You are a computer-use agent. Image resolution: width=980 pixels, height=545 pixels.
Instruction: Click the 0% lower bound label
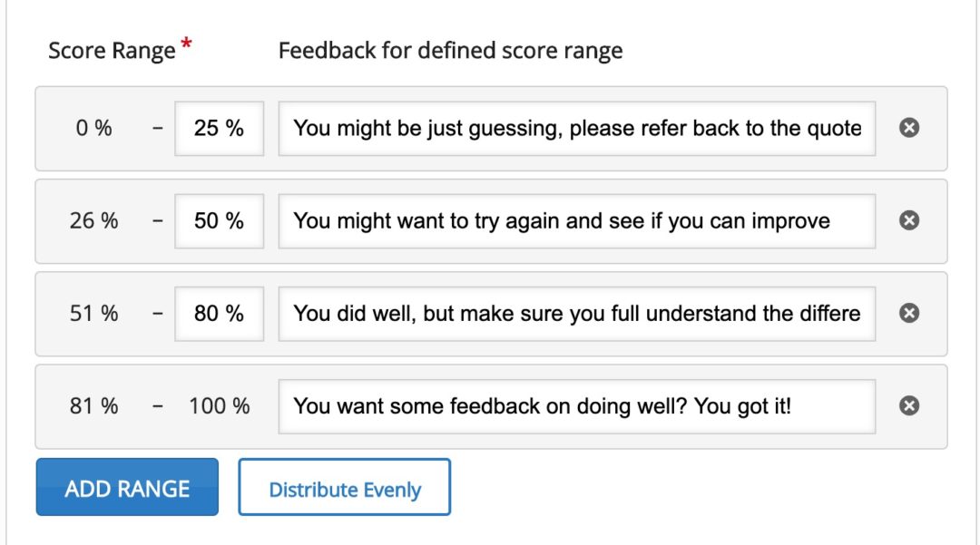pos(93,129)
